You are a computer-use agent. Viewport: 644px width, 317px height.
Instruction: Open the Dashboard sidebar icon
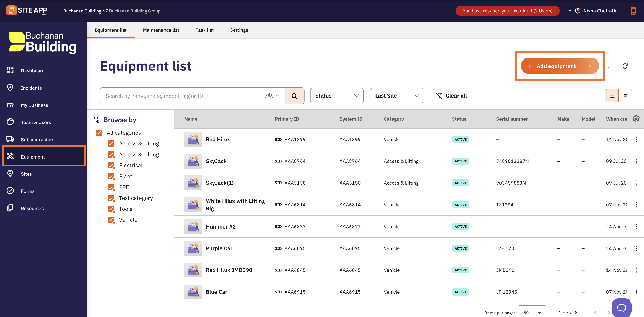(10, 70)
